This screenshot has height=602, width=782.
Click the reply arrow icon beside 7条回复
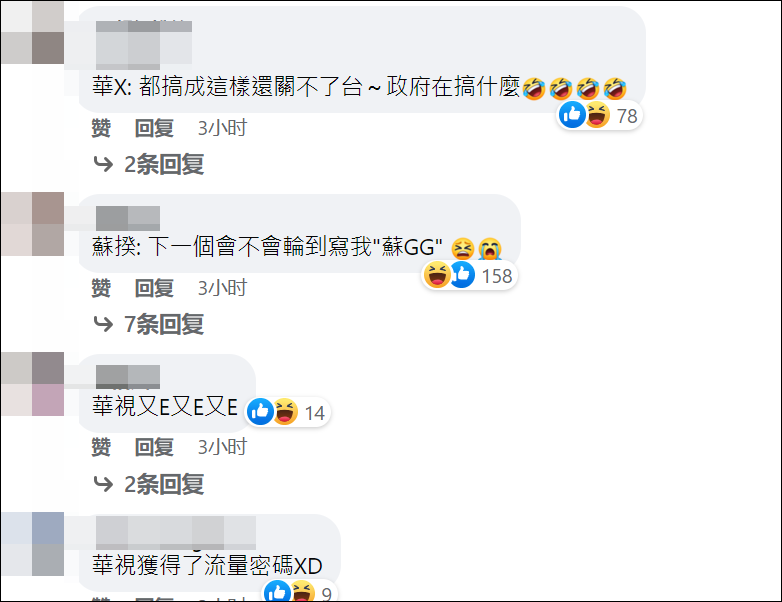pos(103,324)
